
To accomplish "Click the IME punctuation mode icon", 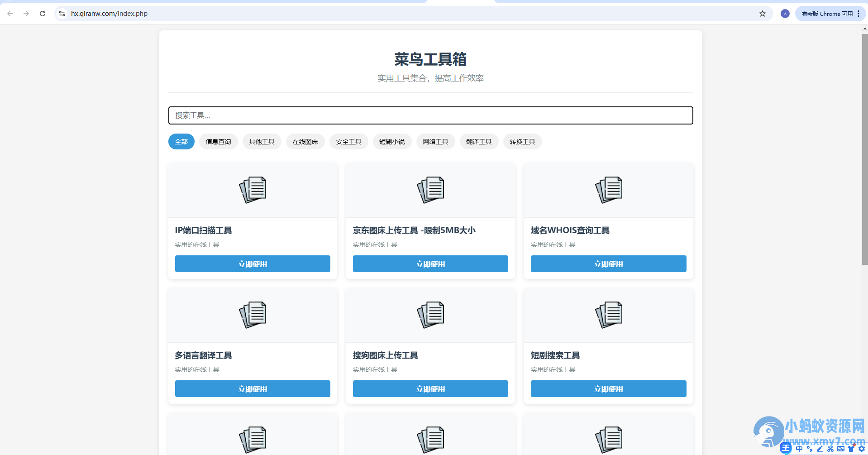I will pyautogui.click(x=810, y=449).
